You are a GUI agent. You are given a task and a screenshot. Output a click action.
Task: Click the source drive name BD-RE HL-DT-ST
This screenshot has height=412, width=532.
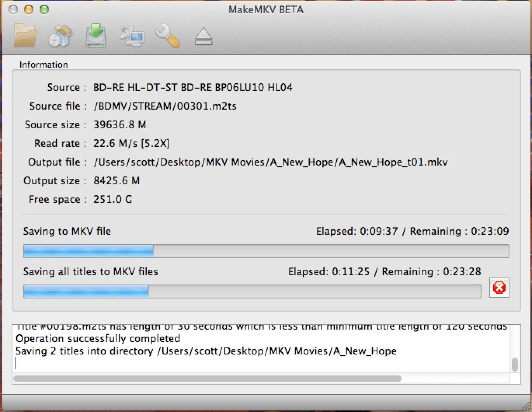tap(193, 87)
